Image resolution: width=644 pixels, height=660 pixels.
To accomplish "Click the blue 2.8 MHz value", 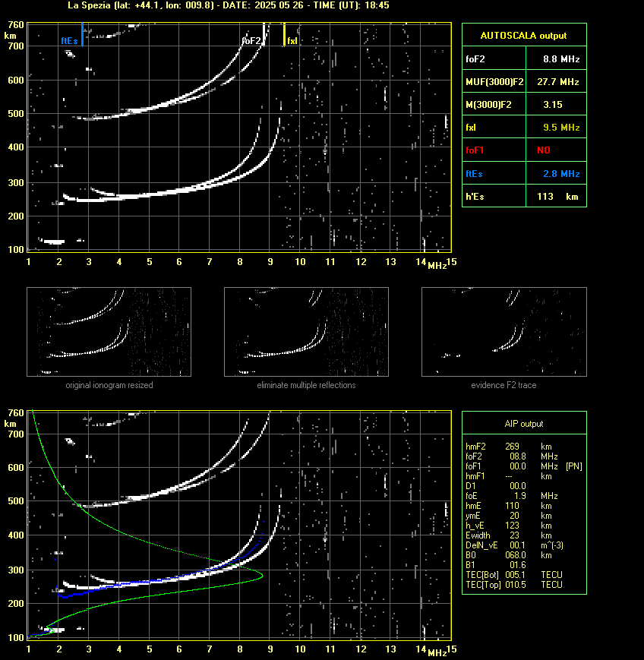I will click(561, 173).
